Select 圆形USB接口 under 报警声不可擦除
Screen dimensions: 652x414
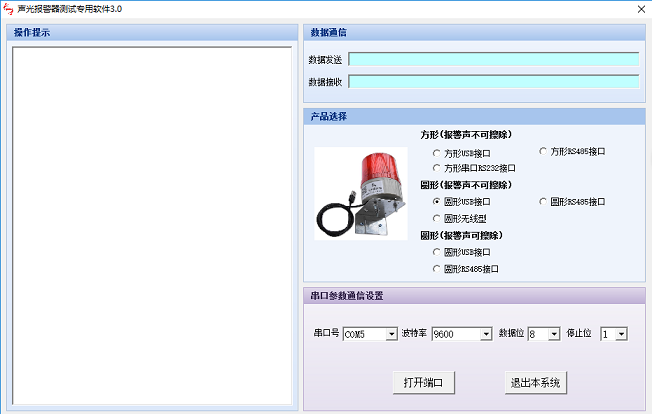point(462,202)
